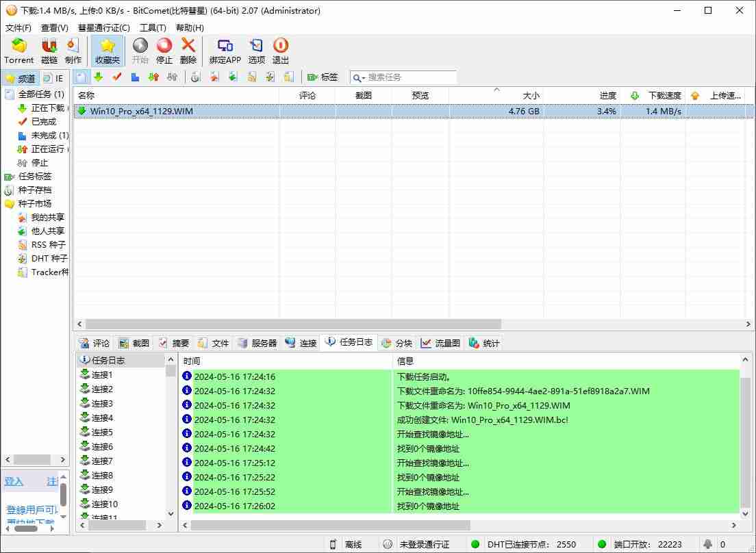
Task: Open the 截图 screenshots detail tab
Action: tap(134, 343)
